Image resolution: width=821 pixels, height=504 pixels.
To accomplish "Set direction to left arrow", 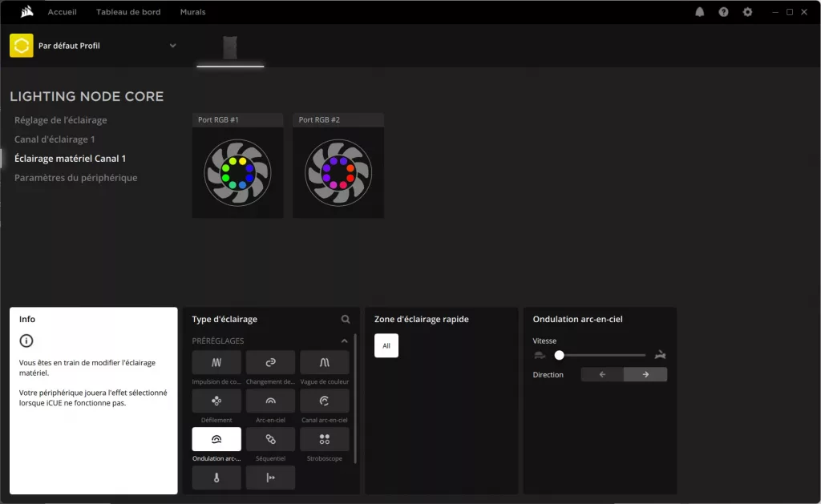I will point(602,374).
